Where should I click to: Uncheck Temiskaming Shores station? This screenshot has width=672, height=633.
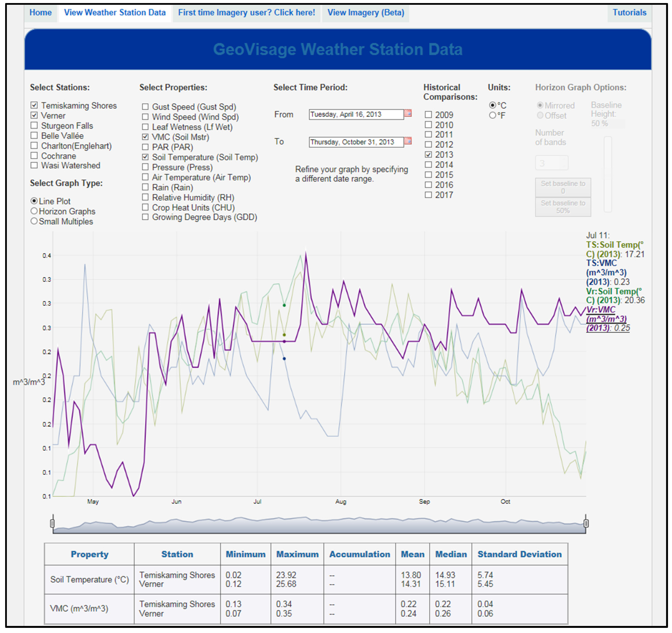(34, 105)
